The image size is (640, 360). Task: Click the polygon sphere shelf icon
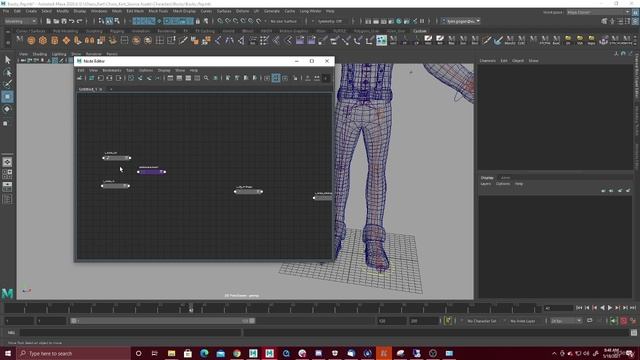31,40
